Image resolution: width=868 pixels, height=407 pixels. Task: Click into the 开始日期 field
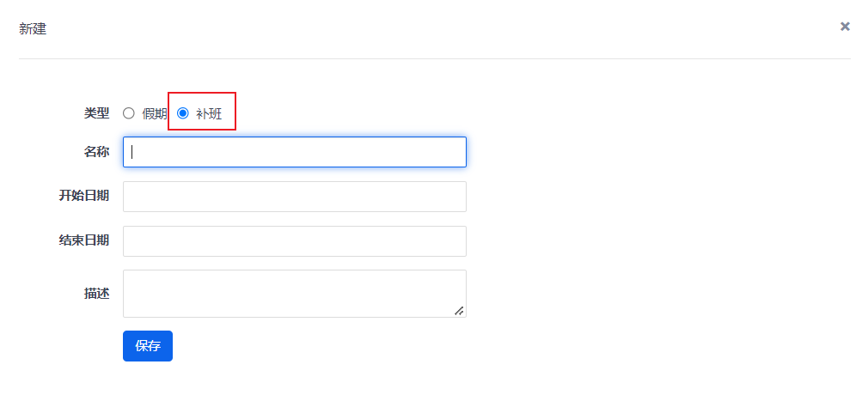(x=294, y=197)
